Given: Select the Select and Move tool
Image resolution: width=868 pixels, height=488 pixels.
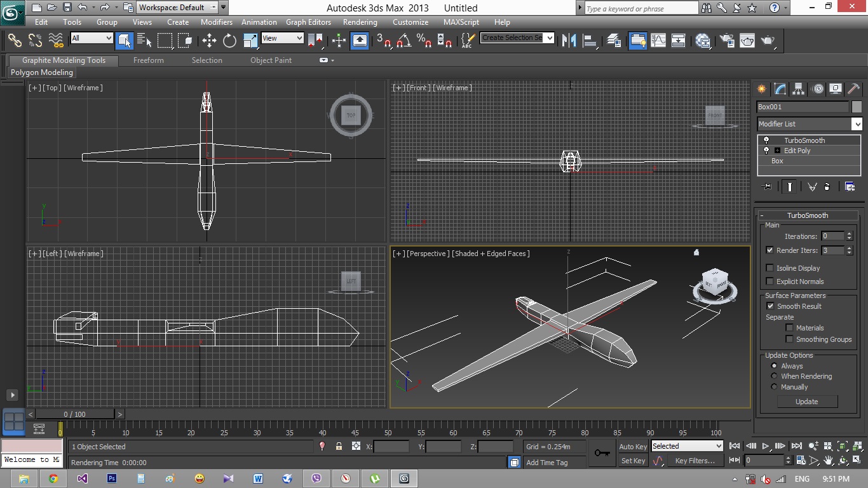Looking at the screenshot, I should pos(209,40).
